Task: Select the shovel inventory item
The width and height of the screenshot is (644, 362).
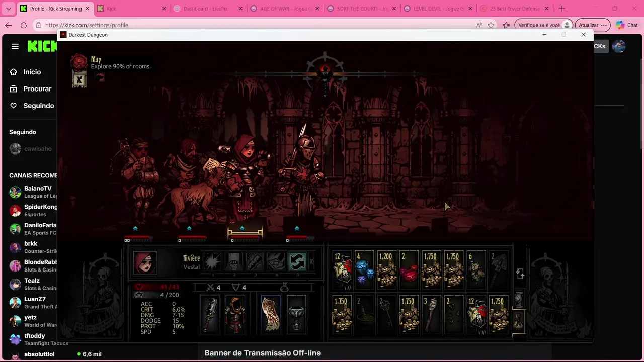Action: click(498, 270)
